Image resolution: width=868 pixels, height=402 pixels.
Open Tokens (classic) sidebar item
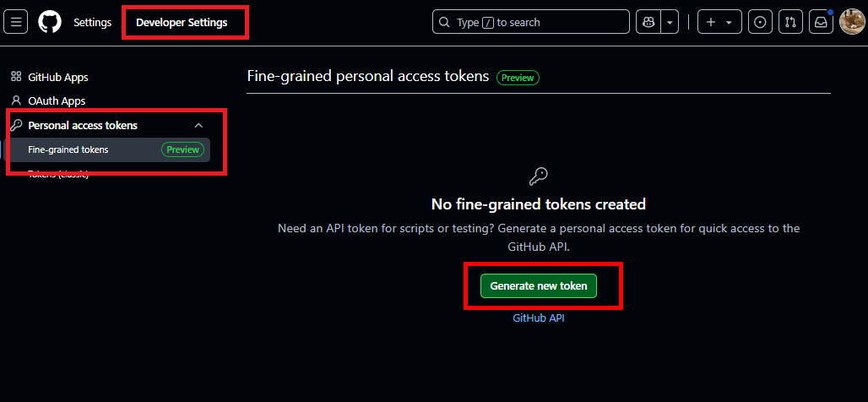(58, 174)
